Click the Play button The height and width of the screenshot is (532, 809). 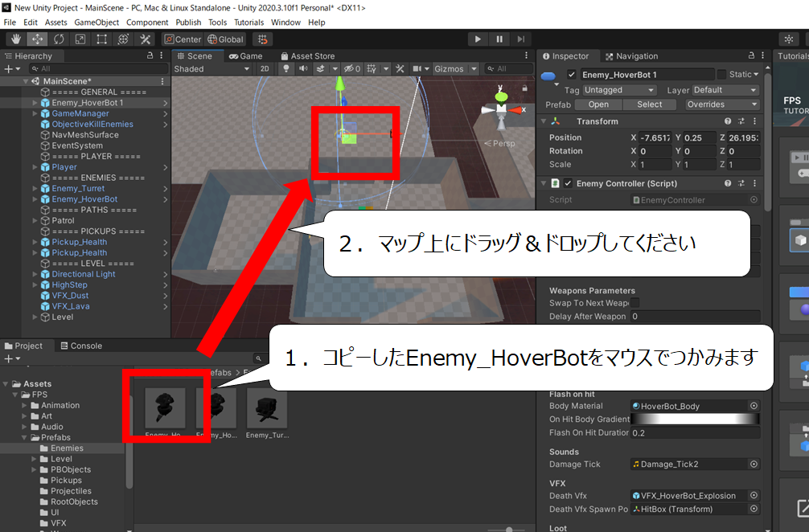pos(478,39)
